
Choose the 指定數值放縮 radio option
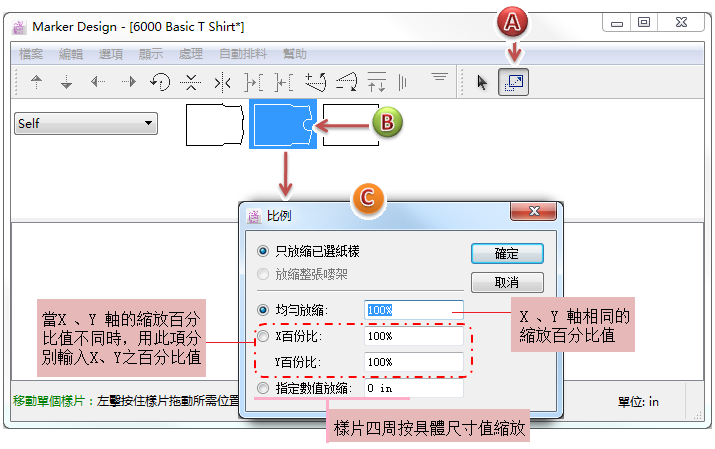(264, 387)
